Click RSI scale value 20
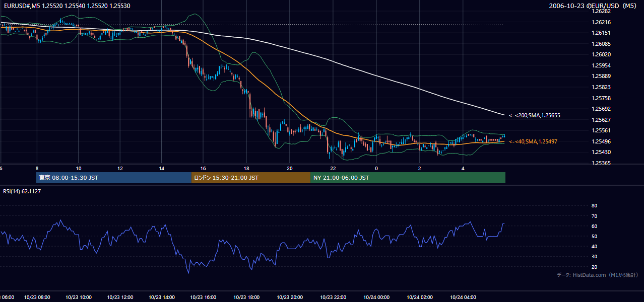The height and width of the screenshot is (302, 644). point(594,267)
